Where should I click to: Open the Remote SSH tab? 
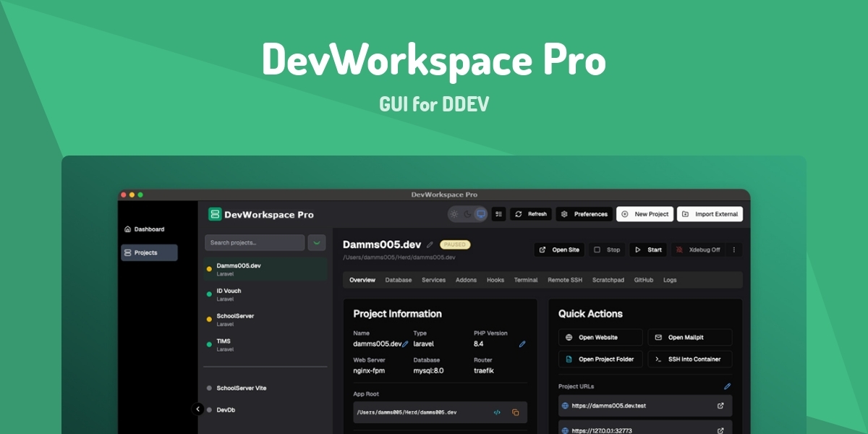[565, 280]
